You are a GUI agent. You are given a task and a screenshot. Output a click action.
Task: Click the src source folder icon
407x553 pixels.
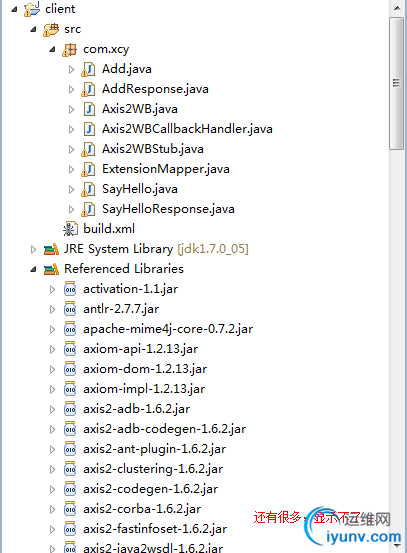[x=51, y=29]
